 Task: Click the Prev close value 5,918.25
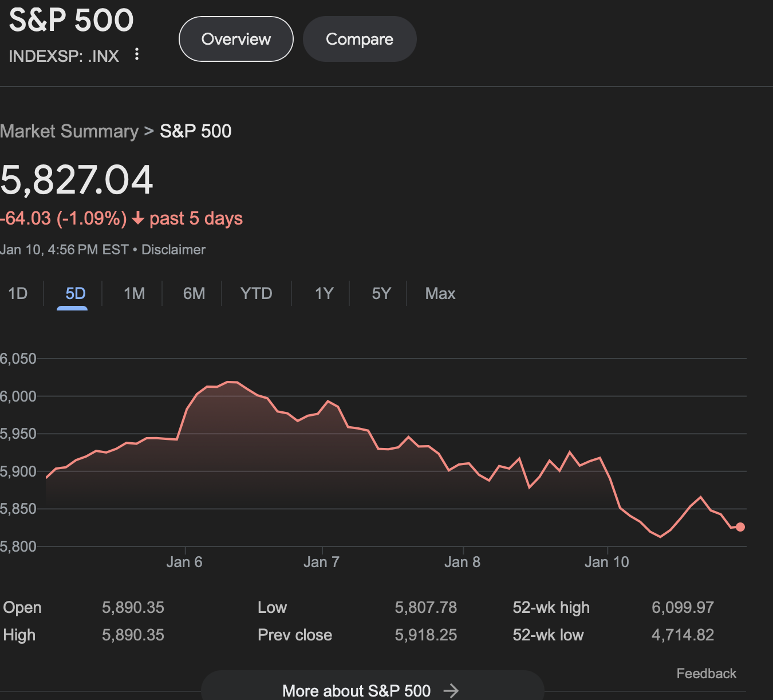426,635
